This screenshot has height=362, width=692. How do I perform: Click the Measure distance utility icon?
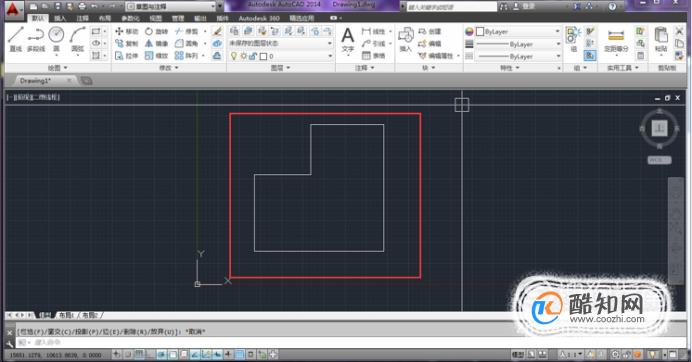(x=616, y=40)
